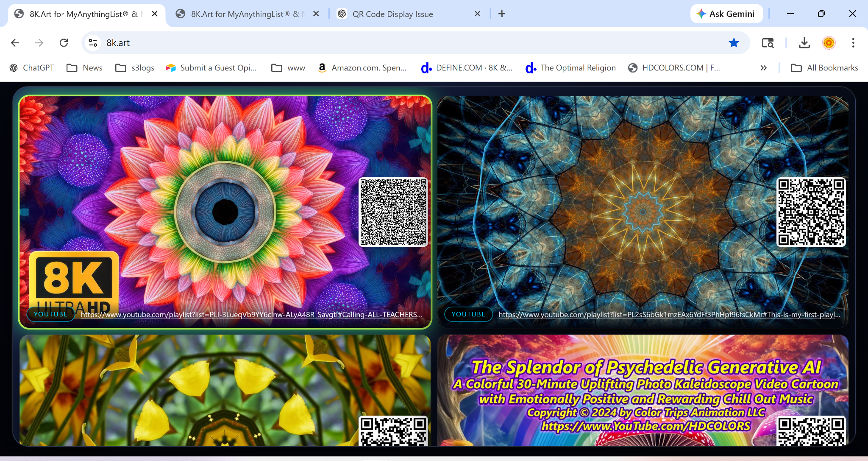868x461 pixels.
Task: Open the downloads icon
Action: (x=804, y=43)
